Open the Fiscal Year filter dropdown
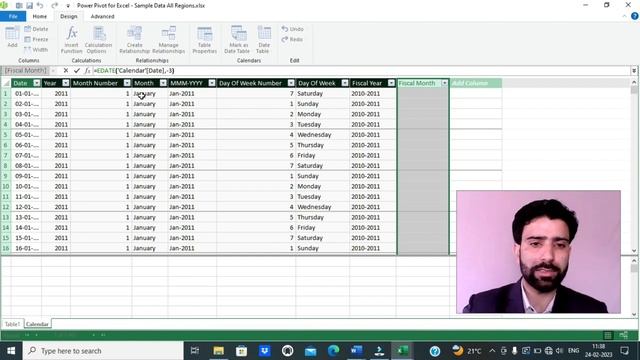 point(391,83)
